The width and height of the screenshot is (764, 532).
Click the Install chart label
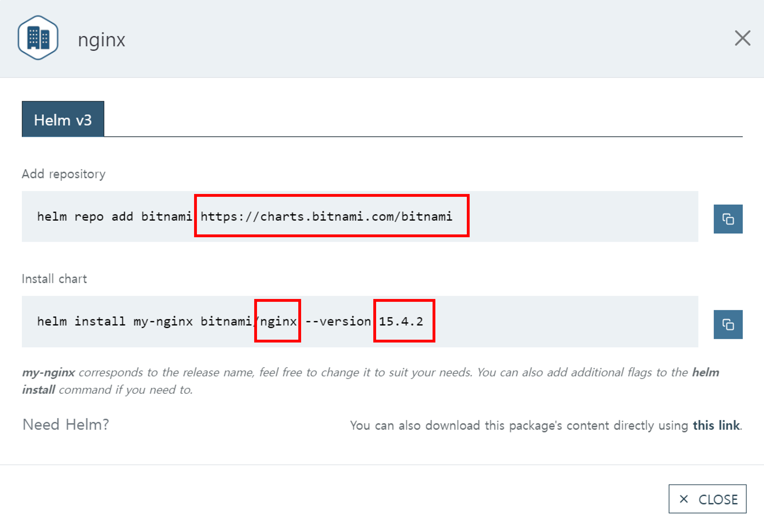[x=54, y=279]
